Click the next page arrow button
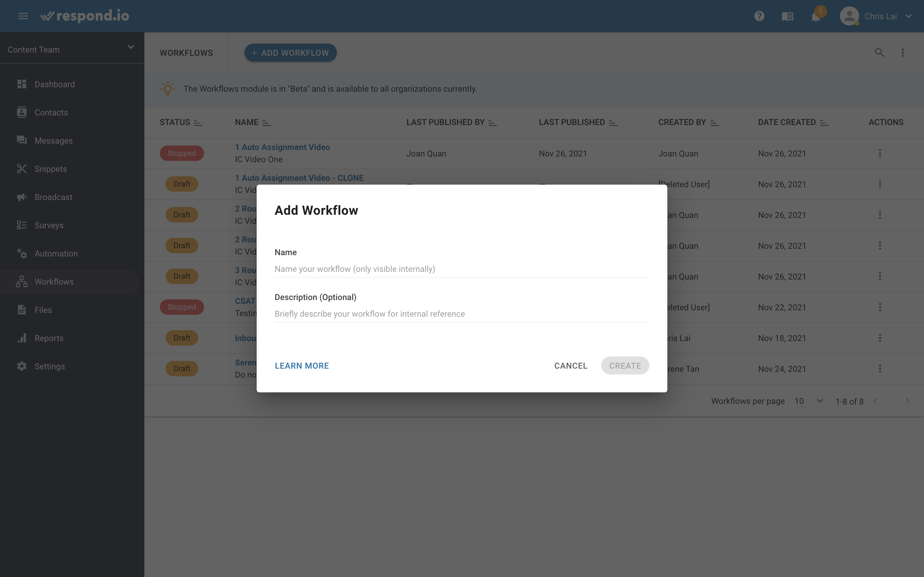 point(907,401)
